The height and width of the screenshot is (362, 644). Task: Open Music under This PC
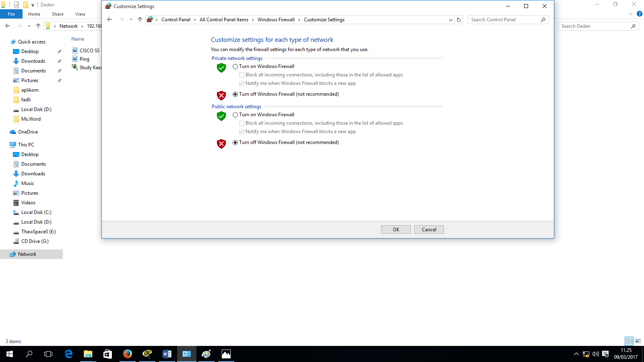[x=27, y=183]
